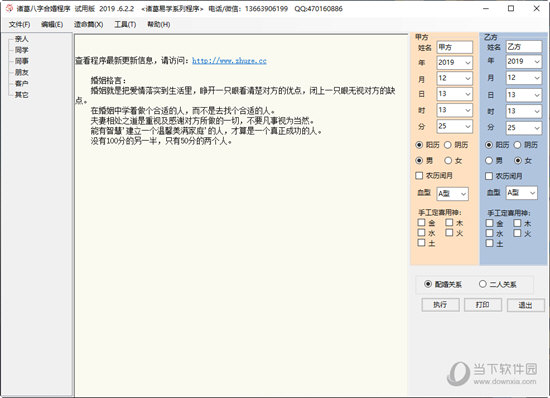Select 女 radio for 甲方

(x=448, y=161)
